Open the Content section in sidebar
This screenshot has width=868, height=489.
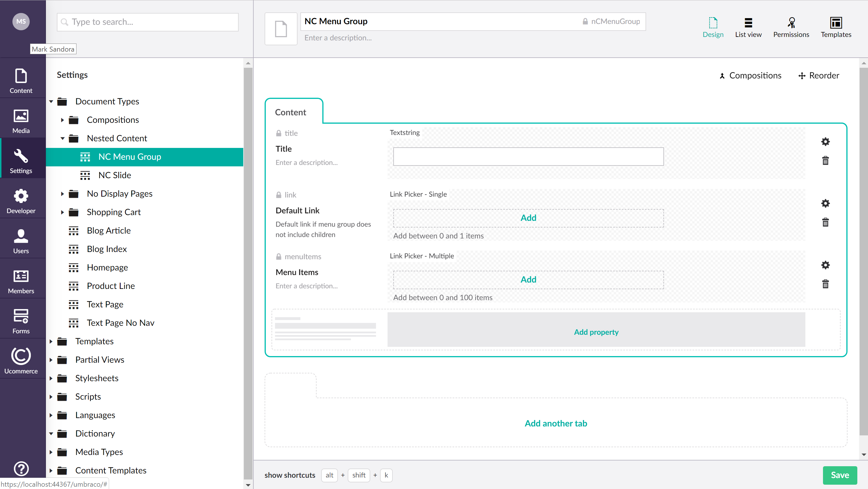[21, 81]
